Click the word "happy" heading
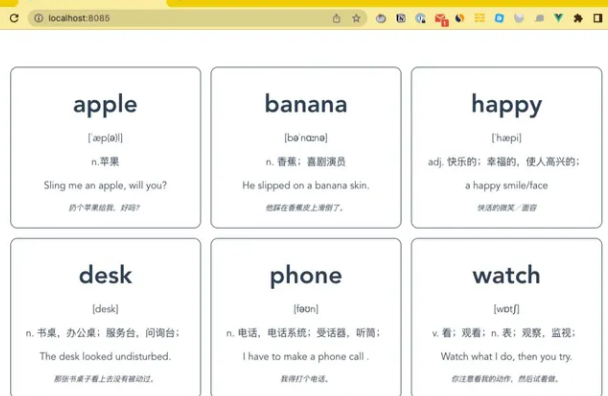Image resolution: width=608 pixels, height=396 pixels. [506, 105]
